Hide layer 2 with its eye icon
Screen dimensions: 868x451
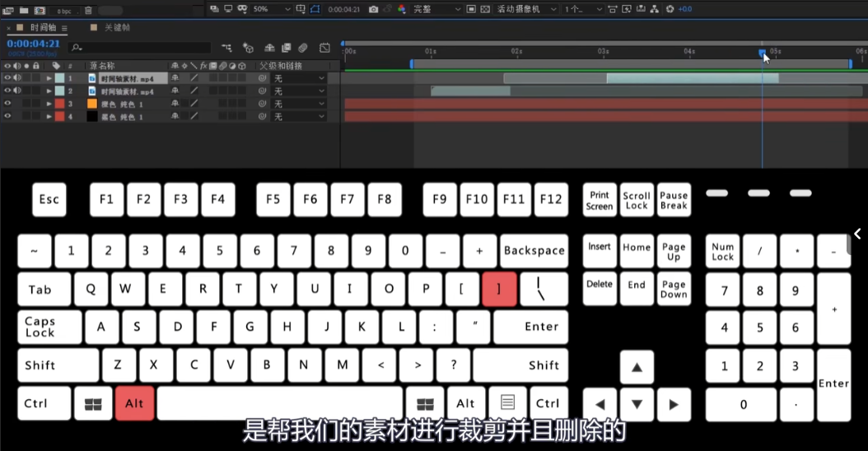[7, 91]
